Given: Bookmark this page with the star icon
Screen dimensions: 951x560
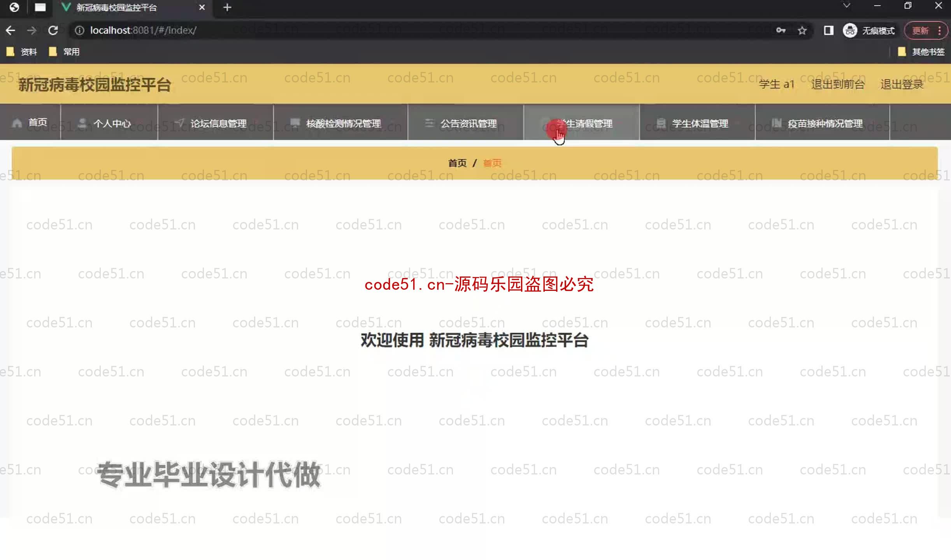Looking at the screenshot, I should coord(802,30).
